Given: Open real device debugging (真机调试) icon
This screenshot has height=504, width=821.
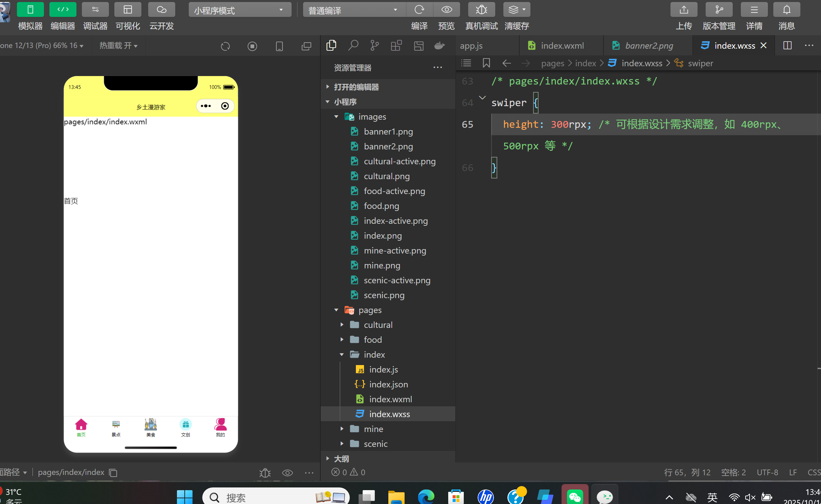Looking at the screenshot, I should pos(481,10).
